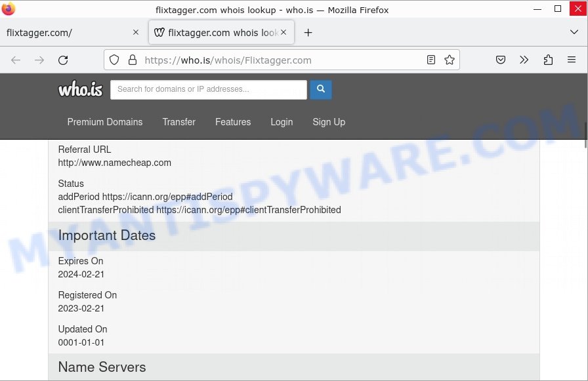This screenshot has height=381, width=588.
Task: Close the flixtagger.com/ tab
Action: (x=136, y=33)
